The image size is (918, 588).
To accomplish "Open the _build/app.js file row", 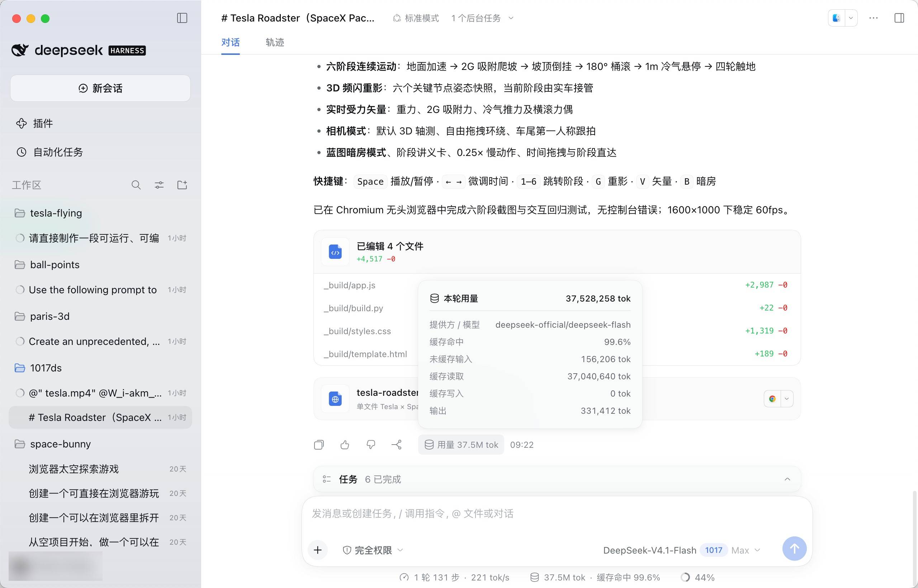I will coord(557,285).
